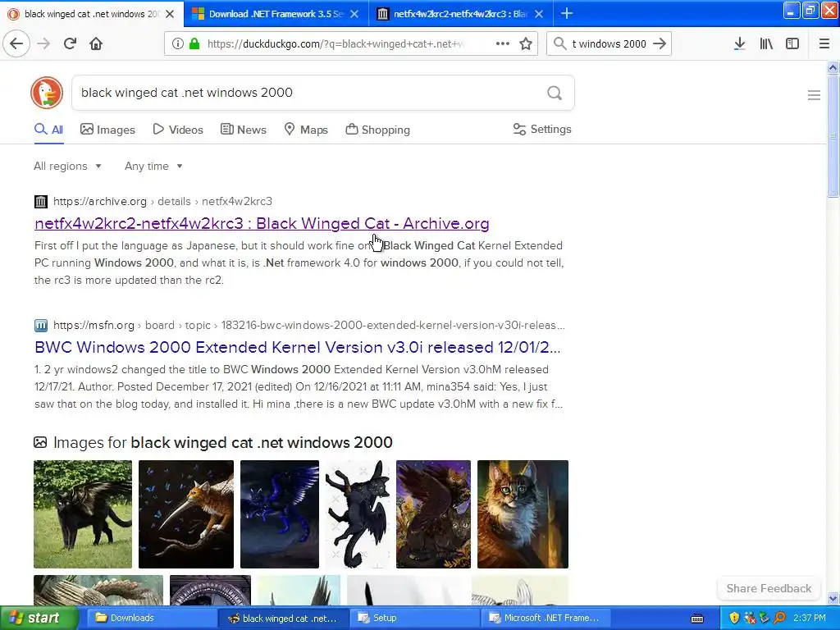The height and width of the screenshot is (630, 840).
Task: Run search with the magnifier button
Action: [x=555, y=94]
